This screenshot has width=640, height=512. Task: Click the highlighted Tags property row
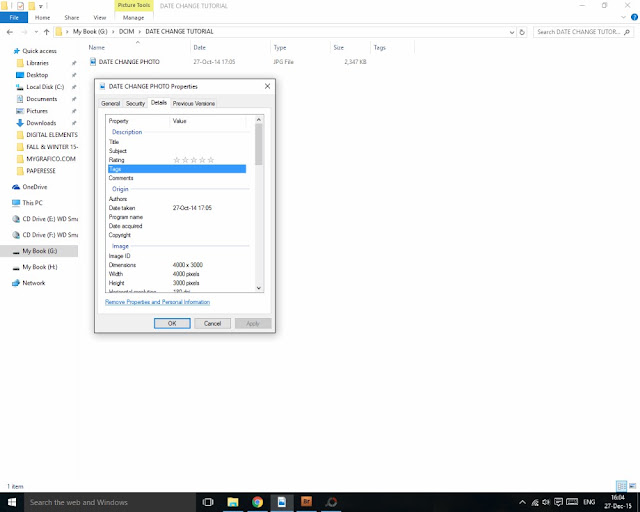pos(177,169)
